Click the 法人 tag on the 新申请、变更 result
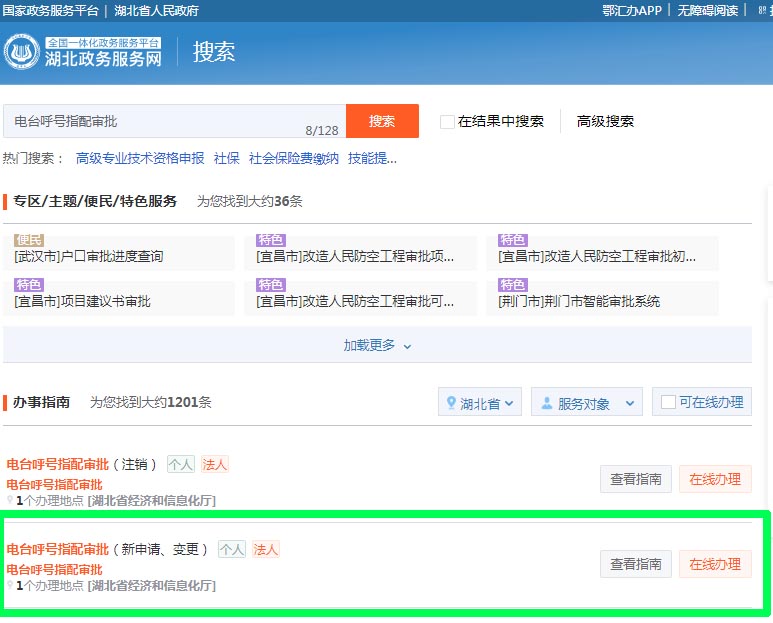The width and height of the screenshot is (773, 623). (x=265, y=549)
